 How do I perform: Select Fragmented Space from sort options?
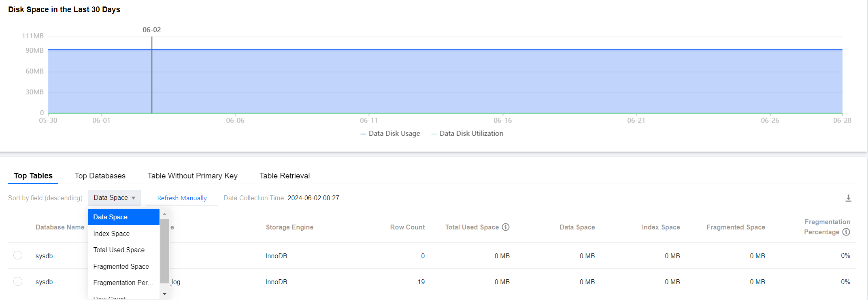coord(121,266)
